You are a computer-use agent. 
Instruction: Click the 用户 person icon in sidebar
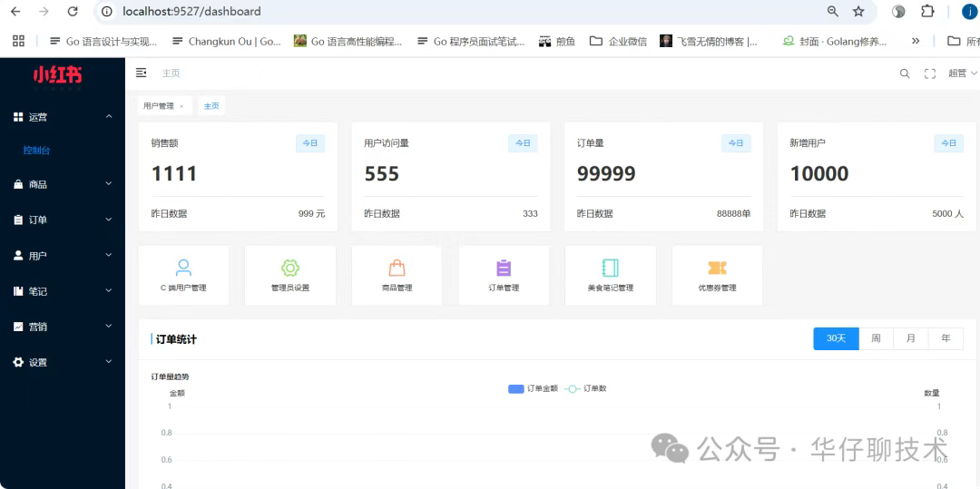point(18,256)
